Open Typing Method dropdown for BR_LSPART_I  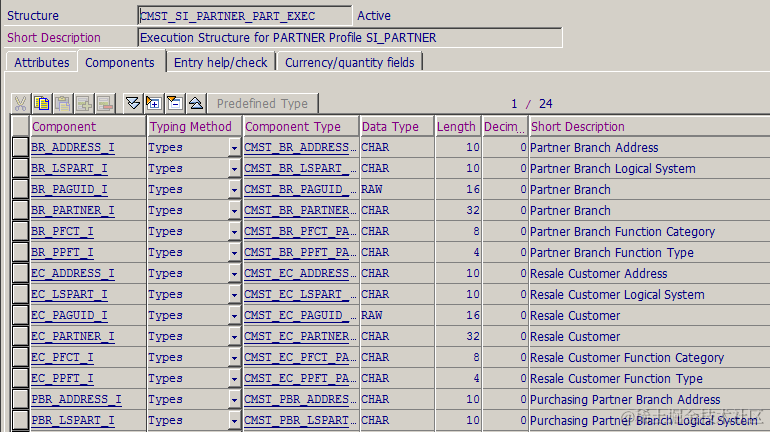coord(234,169)
